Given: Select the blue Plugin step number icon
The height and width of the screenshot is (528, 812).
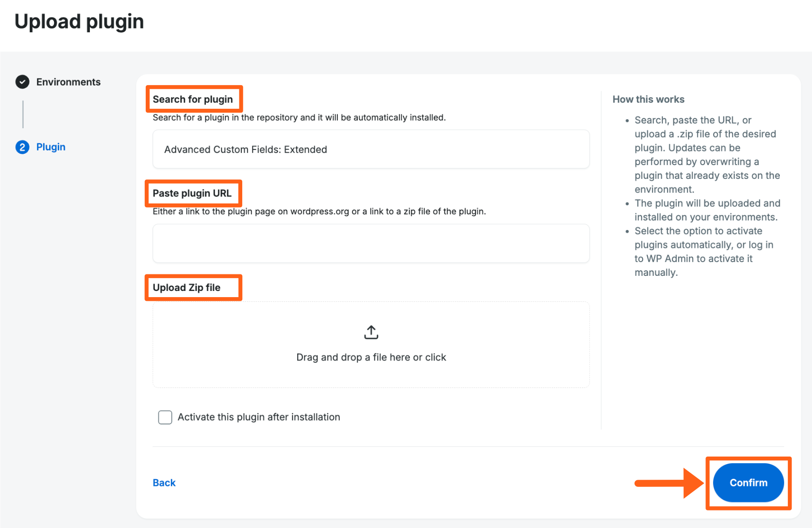Looking at the screenshot, I should point(22,147).
